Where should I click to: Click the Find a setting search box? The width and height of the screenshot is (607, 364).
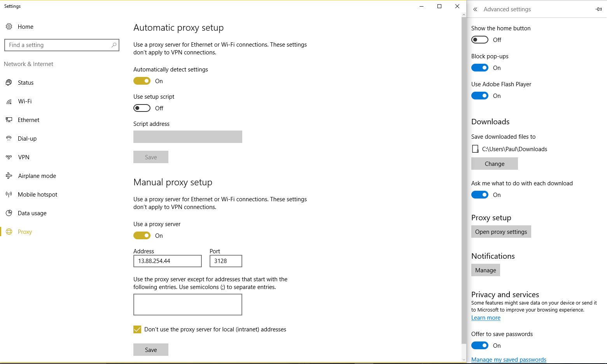(62, 45)
